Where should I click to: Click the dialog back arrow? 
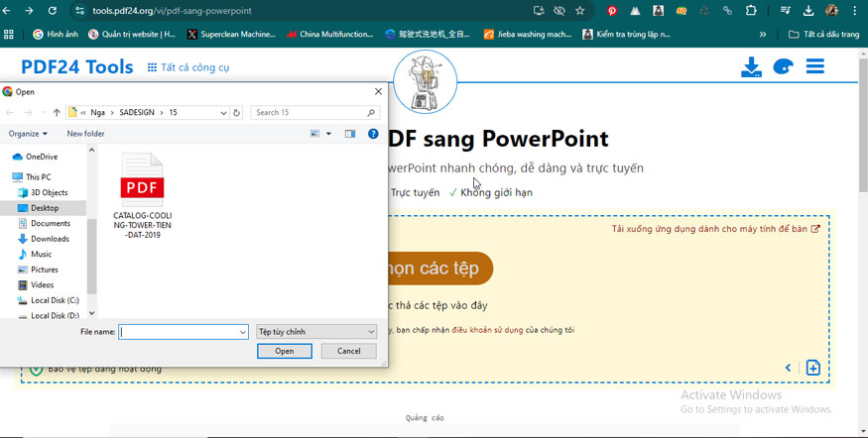click(x=9, y=112)
